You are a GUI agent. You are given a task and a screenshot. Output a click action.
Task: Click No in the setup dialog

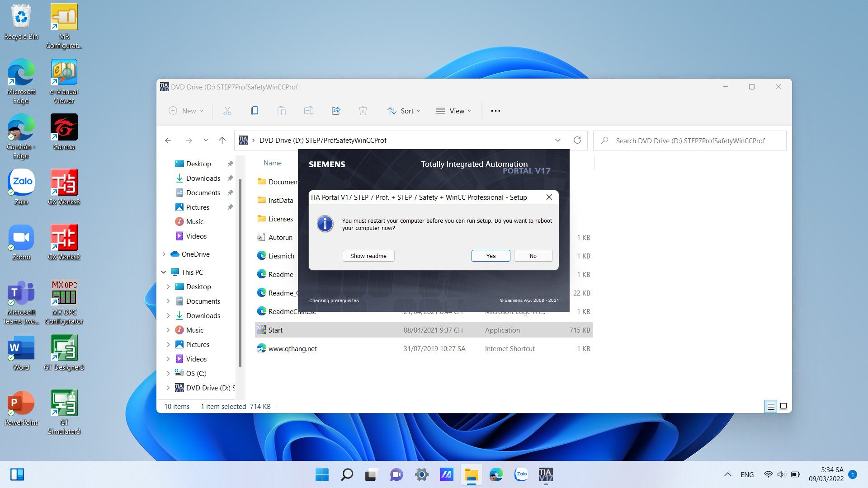533,256
